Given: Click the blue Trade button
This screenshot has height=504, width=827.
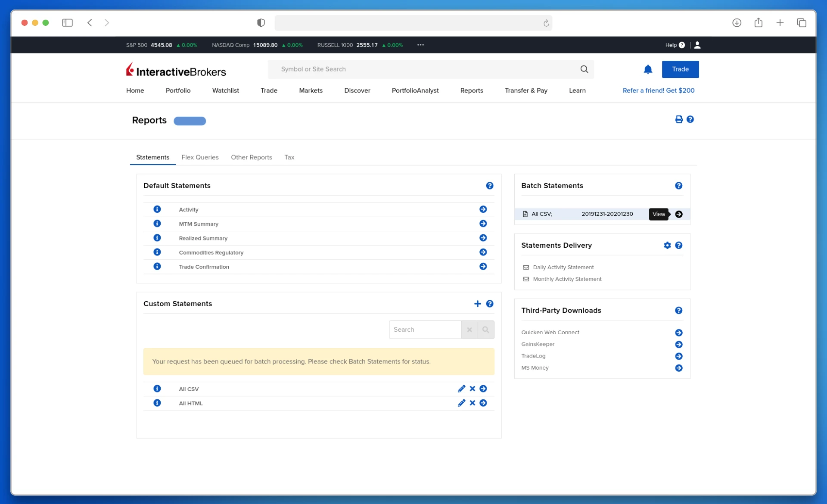Looking at the screenshot, I should pyautogui.click(x=680, y=69).
